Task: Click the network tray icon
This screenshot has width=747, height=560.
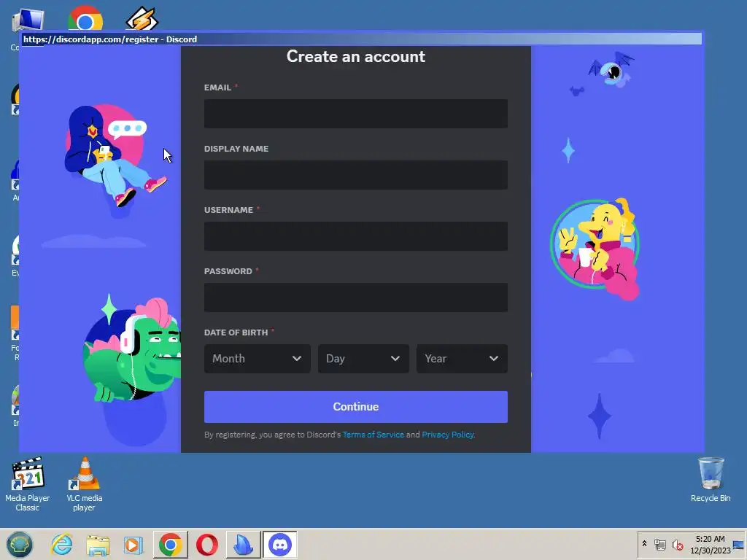Action: click(x=659, y=544)
